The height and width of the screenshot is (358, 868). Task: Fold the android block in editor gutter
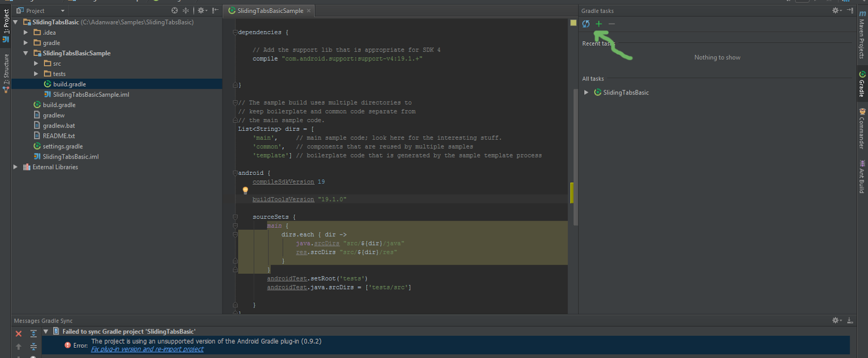235,173
